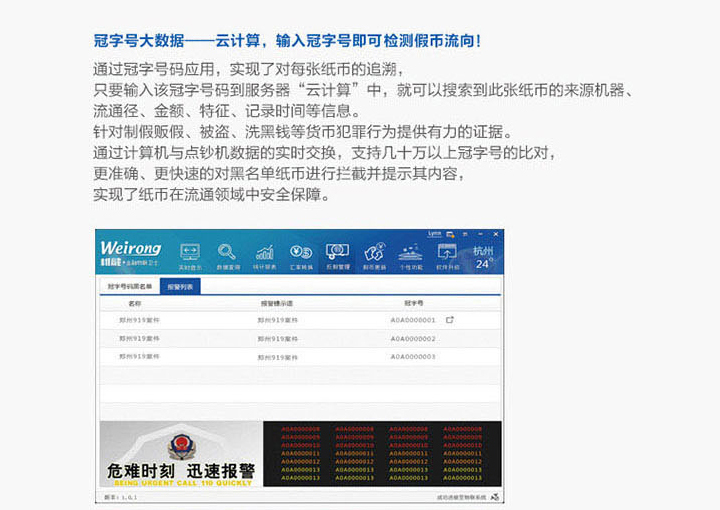This screenshot has height=510, width=720.
Task: Select the 报警列表 tab
Action: [181, 286]
